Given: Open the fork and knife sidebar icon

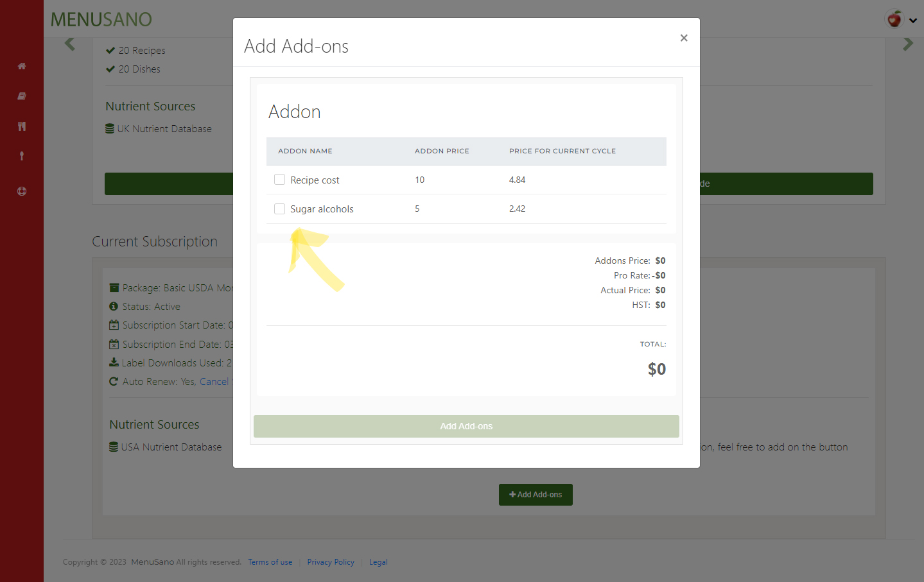Looking at the screenshot, I should [22, 126].
